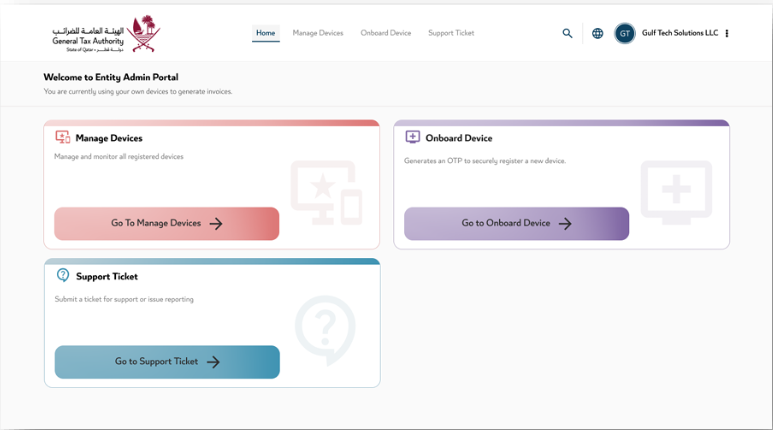Click the Onboard Device card title icon
773x430 pixels.
(x=413, y=137)
